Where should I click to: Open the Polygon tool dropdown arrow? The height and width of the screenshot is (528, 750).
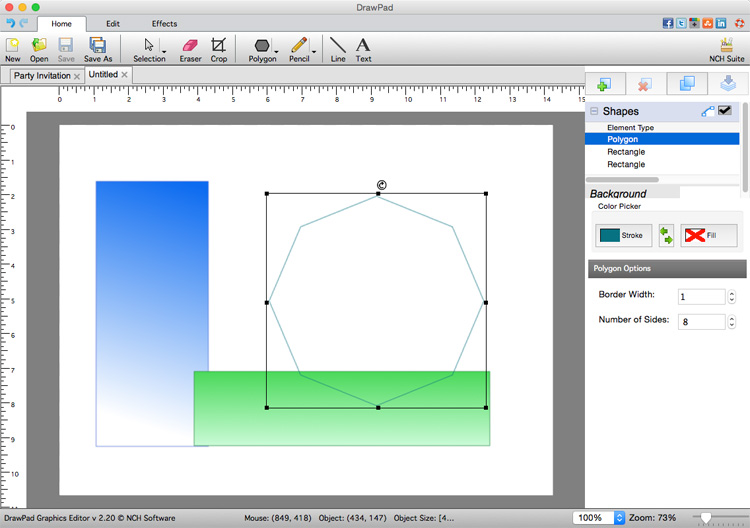(275, 50)
